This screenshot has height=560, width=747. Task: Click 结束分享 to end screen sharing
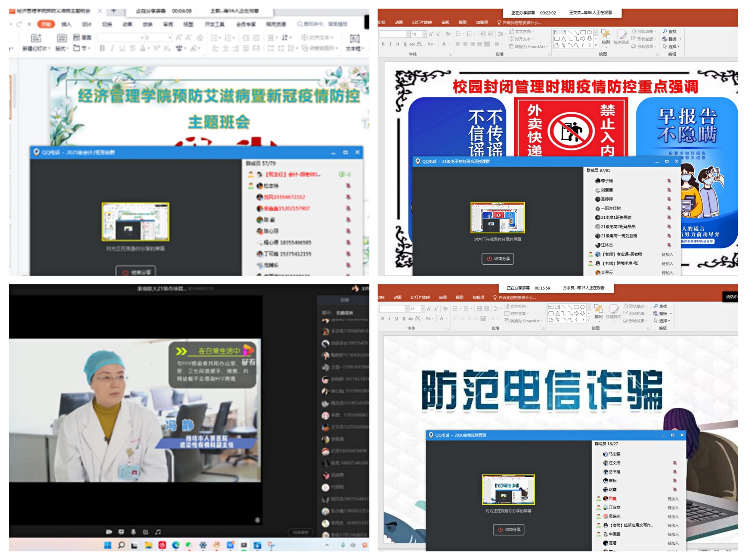point(498,258)
